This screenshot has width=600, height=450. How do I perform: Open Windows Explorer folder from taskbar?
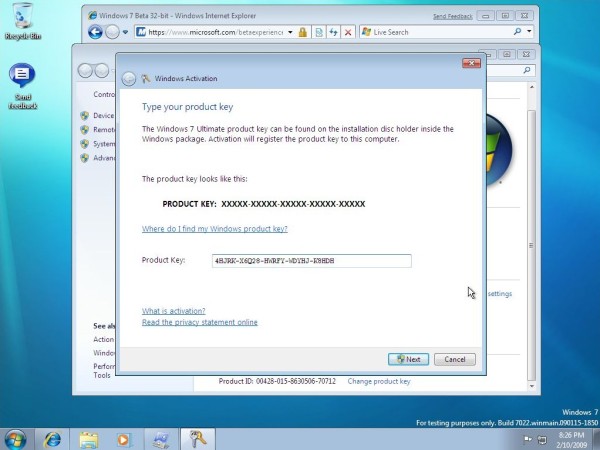coord(88,439)
